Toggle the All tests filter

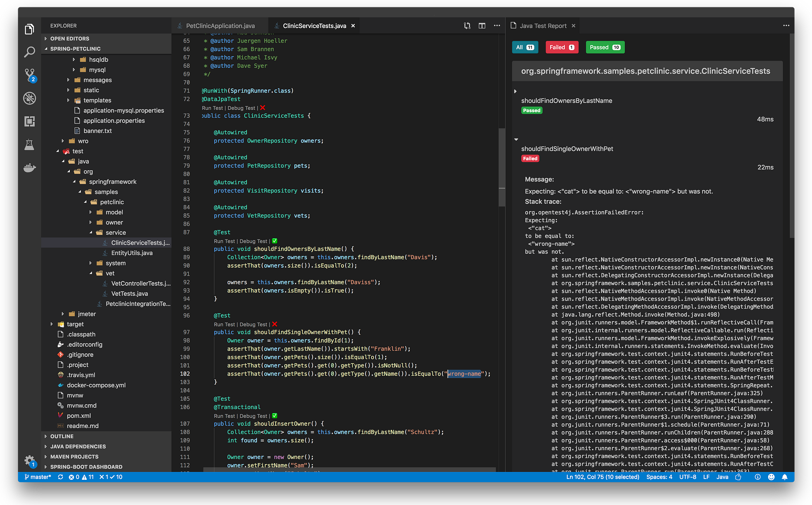(x=525, y=47)
